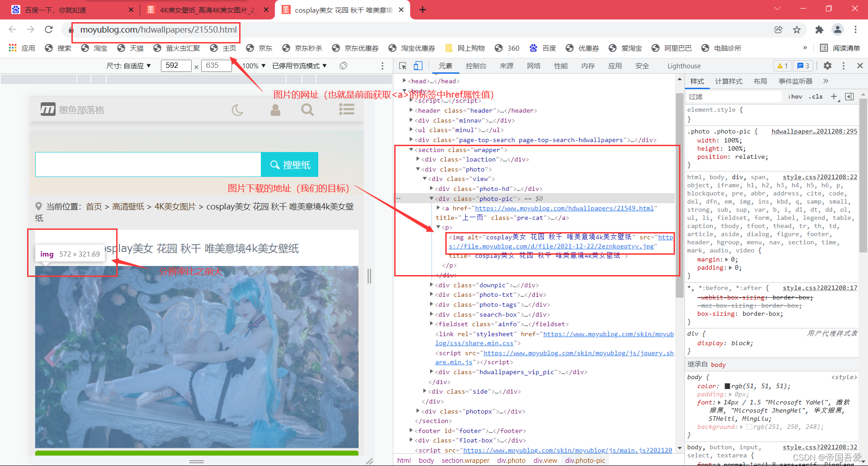Select div.photo-pic in the breadcrumb bar
The image size is (868, 466).
tap(585, 461)
